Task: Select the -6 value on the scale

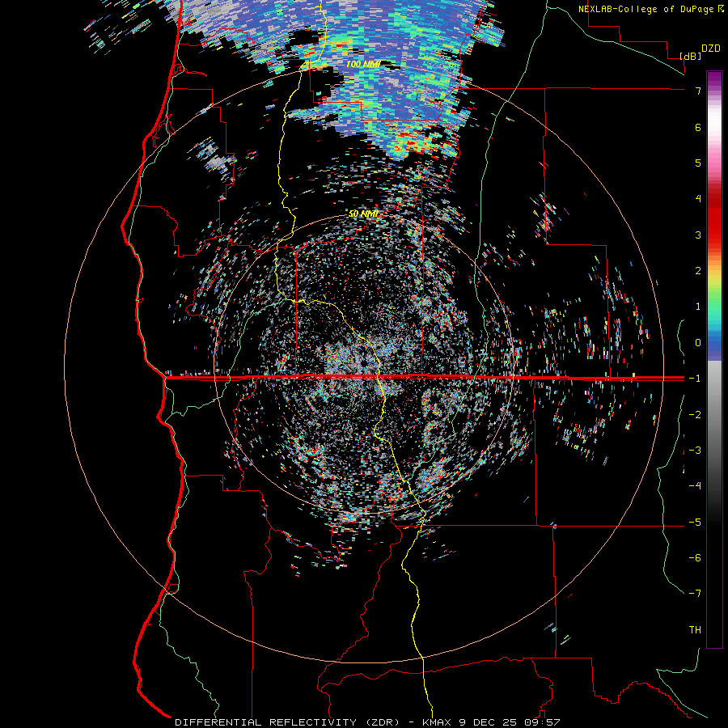Action: tap(695, 558)
